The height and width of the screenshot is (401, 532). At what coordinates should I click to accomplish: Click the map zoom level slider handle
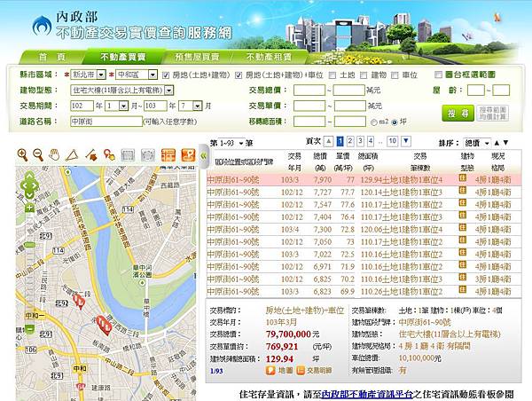29,245
